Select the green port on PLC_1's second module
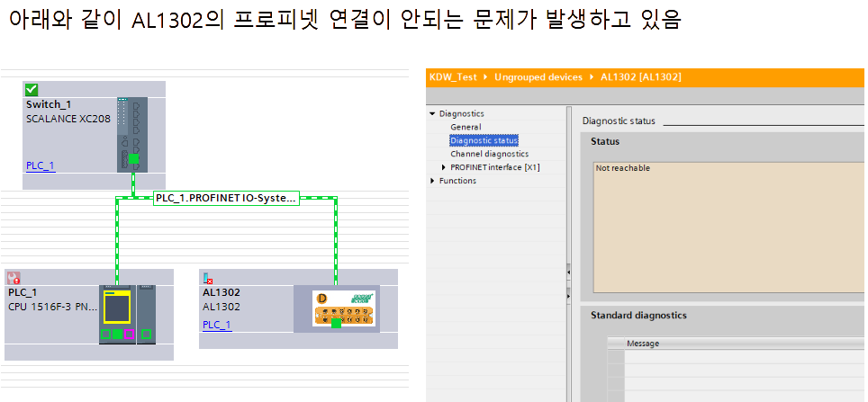This screenshot has width=868, height=402. point(146,334)
